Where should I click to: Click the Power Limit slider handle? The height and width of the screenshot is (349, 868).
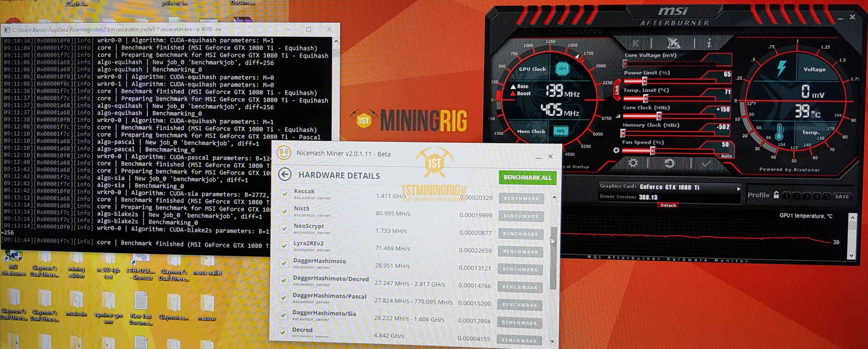(x=644, y=81)
